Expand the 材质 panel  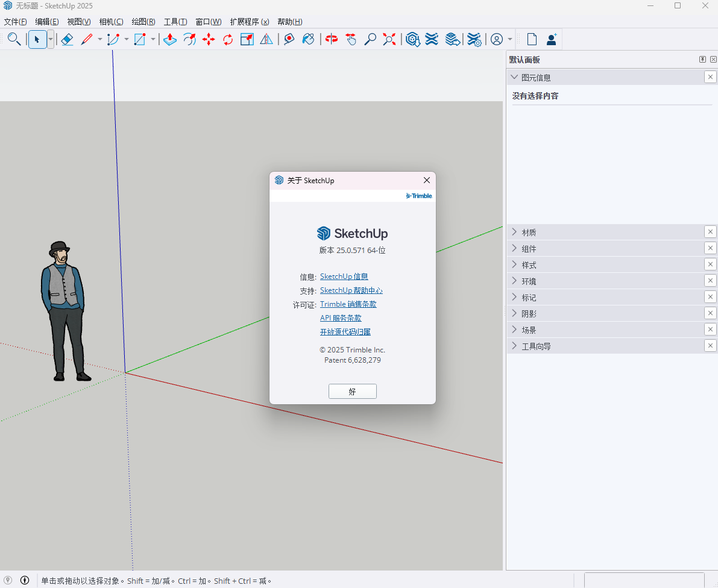[x=529, y=233]
